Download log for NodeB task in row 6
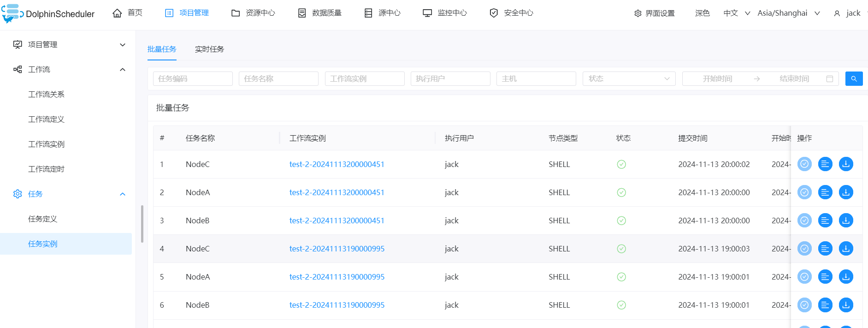Screen dimensions: 868x328 (x=846, y=305)
